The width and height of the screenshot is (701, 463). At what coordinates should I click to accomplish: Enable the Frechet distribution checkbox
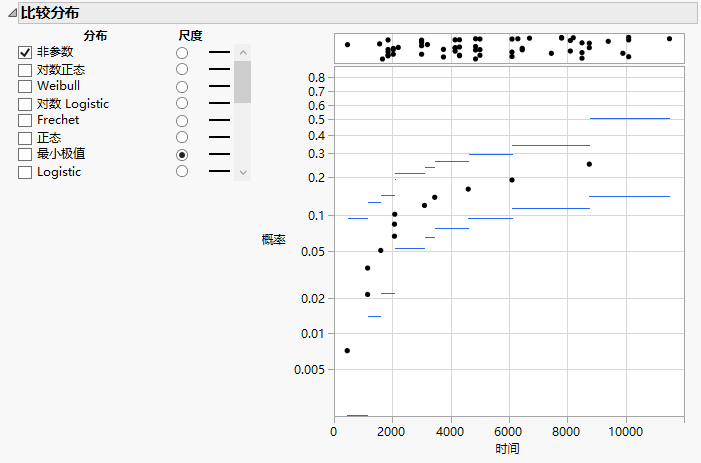click(x=25, y=120)
